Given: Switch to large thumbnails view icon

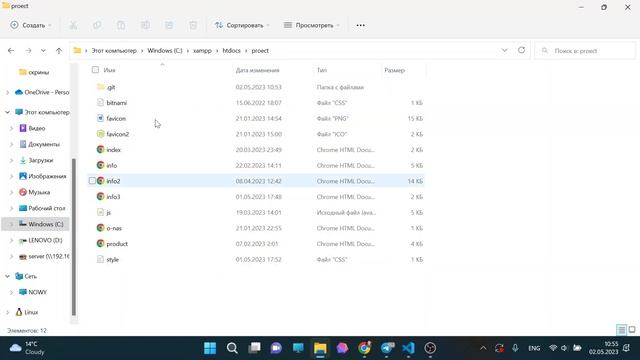Looking at the screenshot, I should tap(632, 330).
